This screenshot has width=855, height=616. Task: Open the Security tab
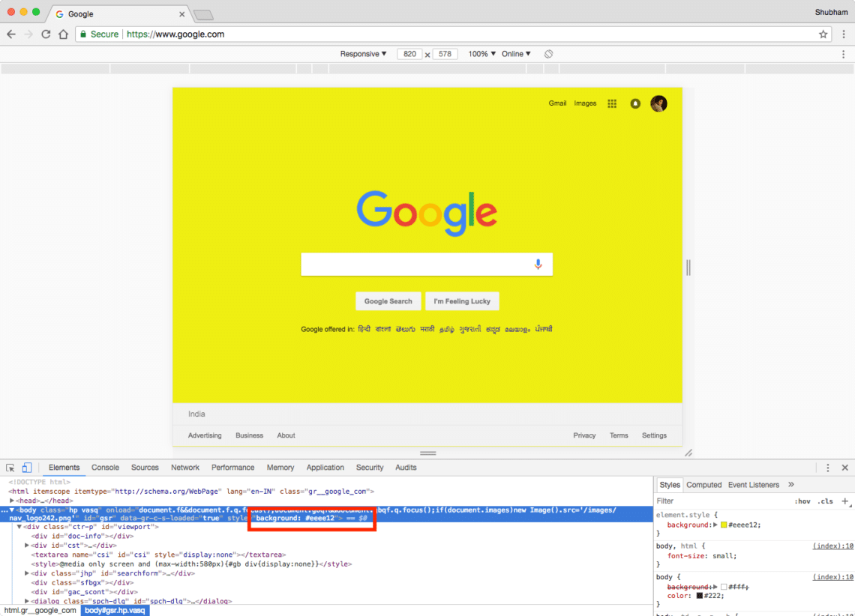coord(370,468)
